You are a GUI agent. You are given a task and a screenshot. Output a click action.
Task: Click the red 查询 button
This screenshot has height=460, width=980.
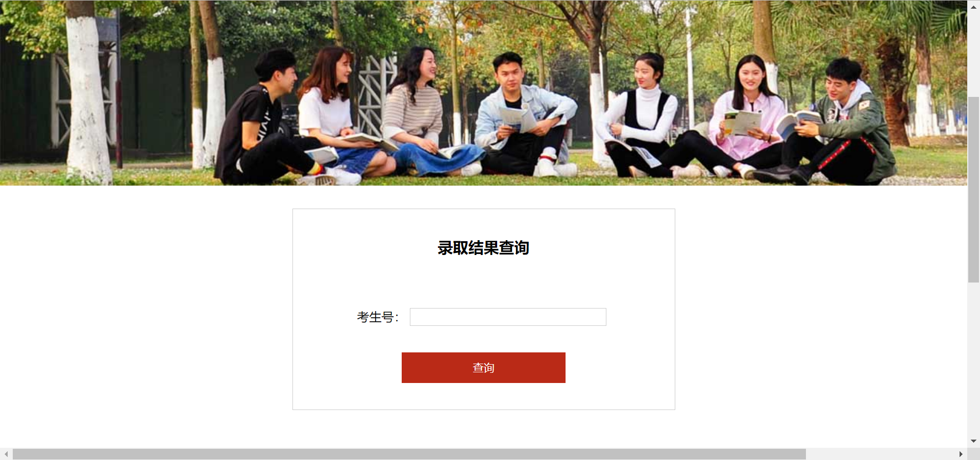[x=483, y=368]
